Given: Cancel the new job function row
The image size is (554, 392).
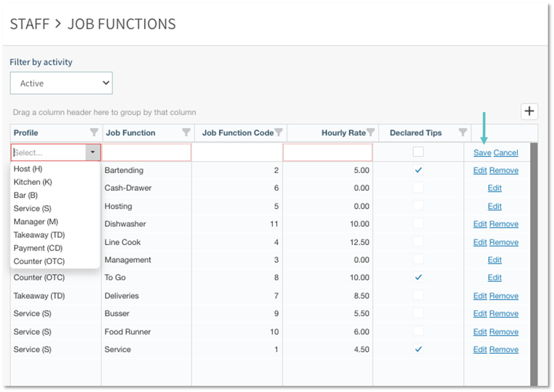Looking at the screenshot, I should coord(506,153).
